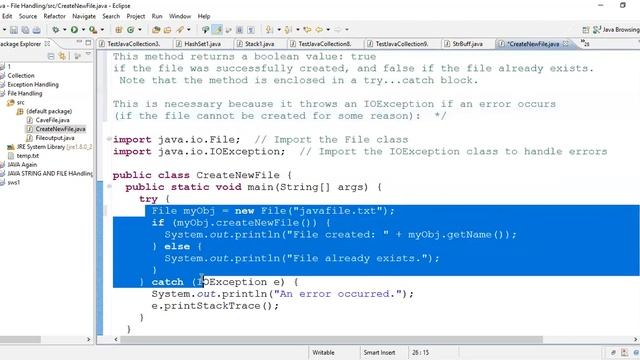Screen dimensions: 640x360
Task: Collapse the main method fold marker
Action: [x=109, y=187]
